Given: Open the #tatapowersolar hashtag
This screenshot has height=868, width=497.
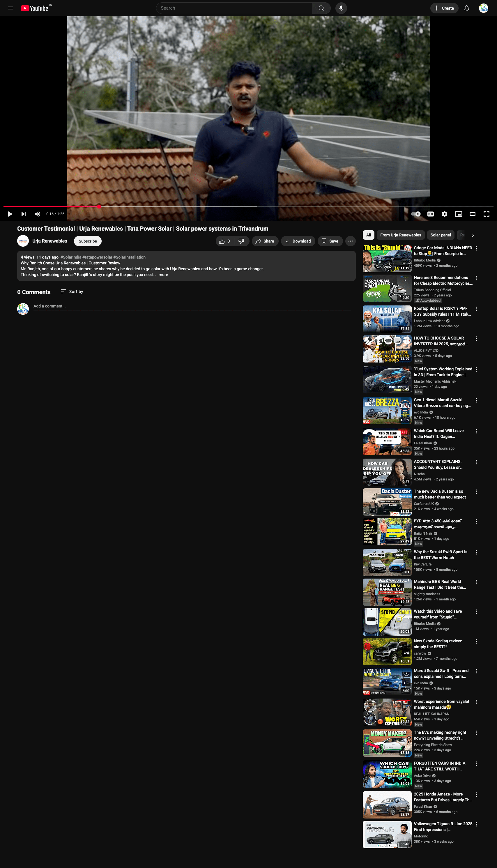Looking at the screenshot, I should pos(97,257).
